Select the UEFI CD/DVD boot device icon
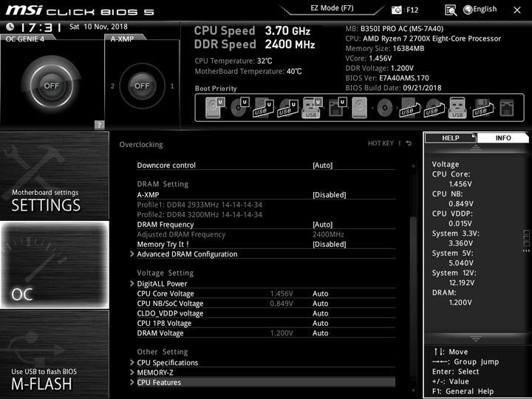 coord(240,108)
